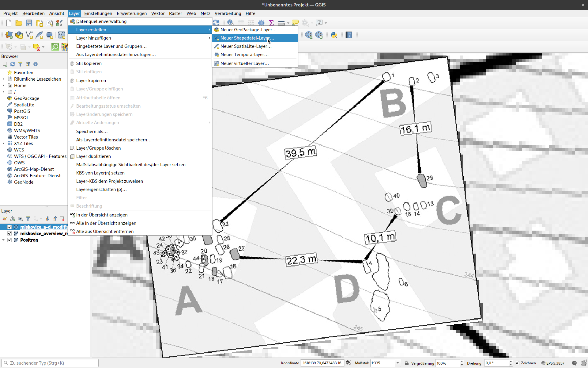This screenshot has width=588, height=368.
Task: Create a new empty project
Action: 9,23
